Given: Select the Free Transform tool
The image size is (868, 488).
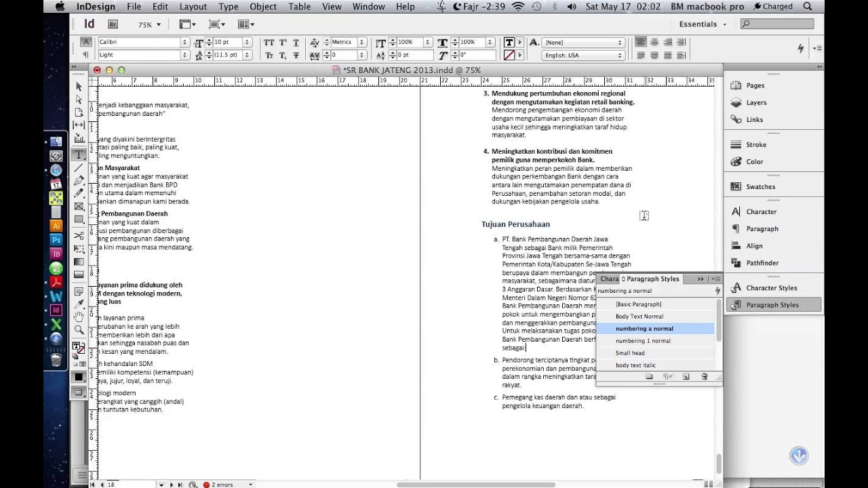Looking at the screenshot, I should coord(79,249).
